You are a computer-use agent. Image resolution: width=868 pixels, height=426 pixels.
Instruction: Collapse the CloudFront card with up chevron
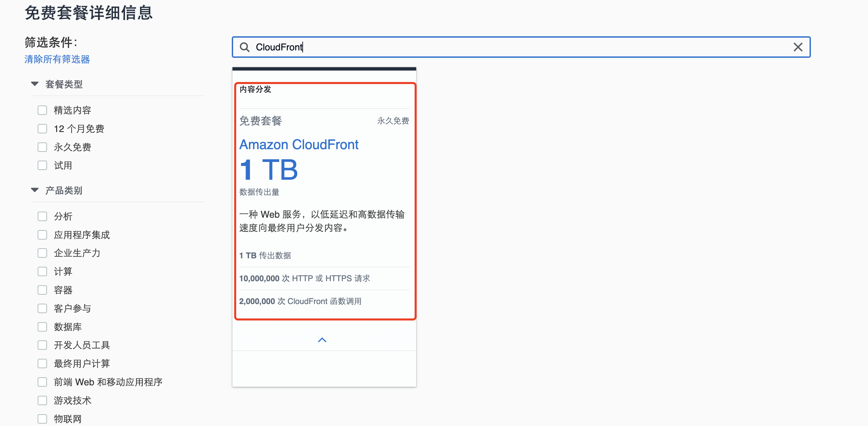(322, 340)
